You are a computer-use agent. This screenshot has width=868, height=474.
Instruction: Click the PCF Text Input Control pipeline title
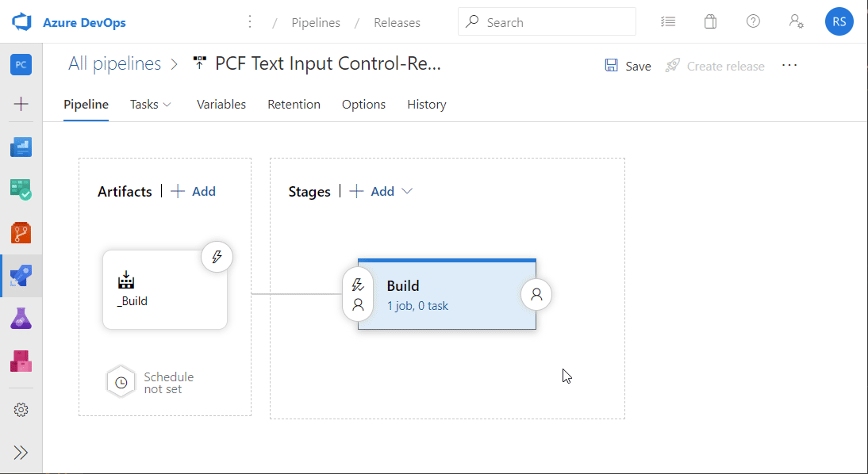[x=328, y=63]
